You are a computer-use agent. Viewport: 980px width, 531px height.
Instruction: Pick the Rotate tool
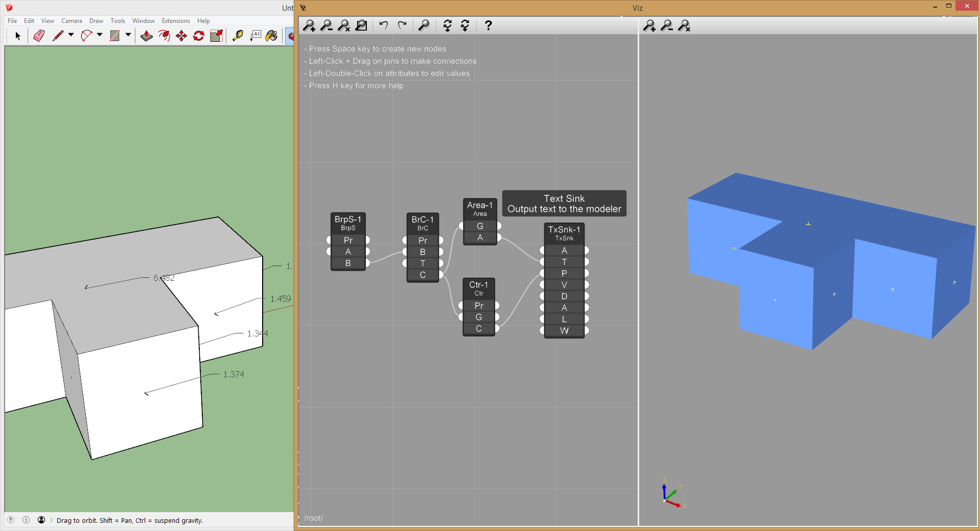tap(199, 36)
